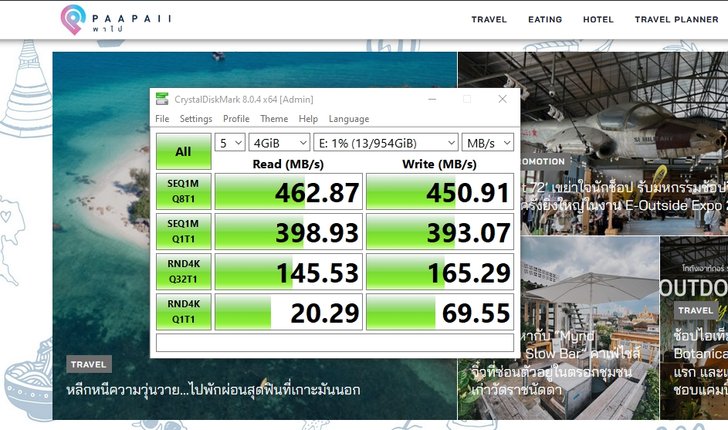Open the Settings menu
The image size is (728, 430).
[196, 119]
